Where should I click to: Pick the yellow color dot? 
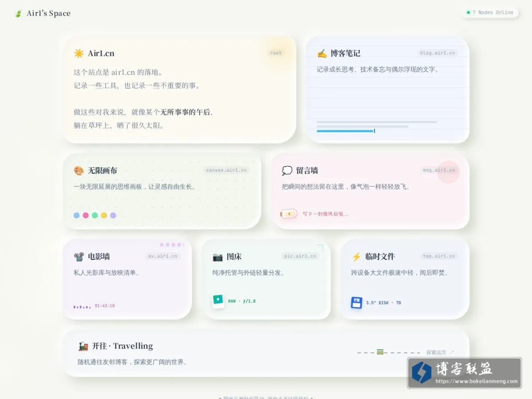tap(104, 215)
